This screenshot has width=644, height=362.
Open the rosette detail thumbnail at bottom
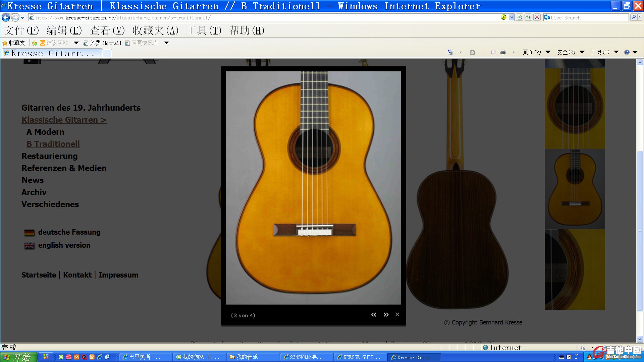click(575, 269)
